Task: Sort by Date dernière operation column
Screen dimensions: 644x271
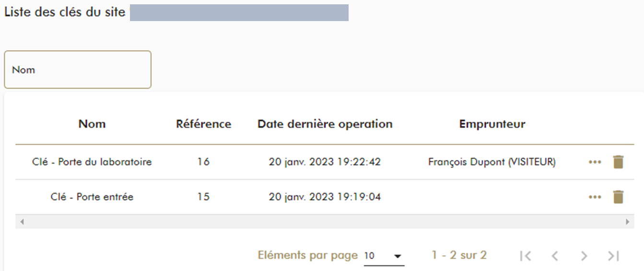Action: [325, 124]
